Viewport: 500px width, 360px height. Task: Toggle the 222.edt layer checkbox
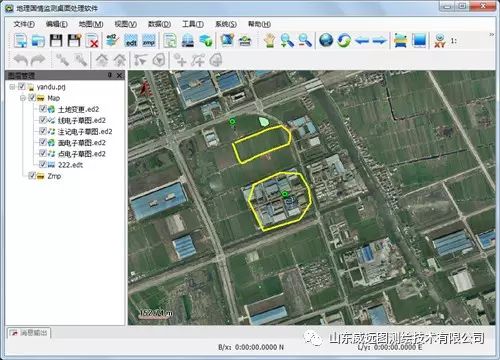(43, 164)
